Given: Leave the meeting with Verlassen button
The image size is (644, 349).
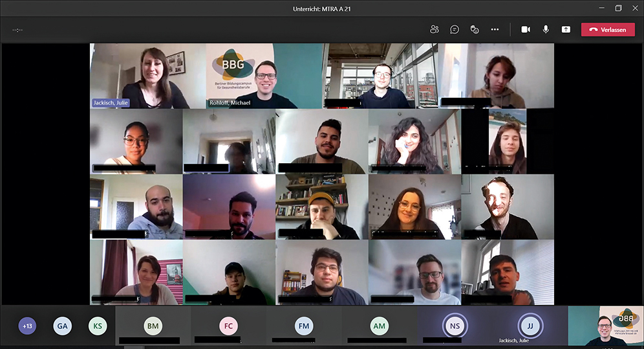Looking at the screenshot, I should pos(608,29).
